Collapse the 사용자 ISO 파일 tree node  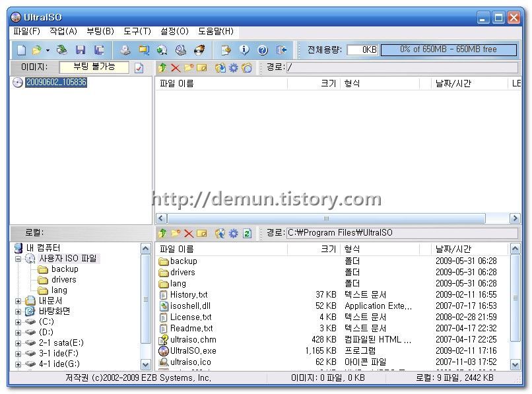(18, 259)
